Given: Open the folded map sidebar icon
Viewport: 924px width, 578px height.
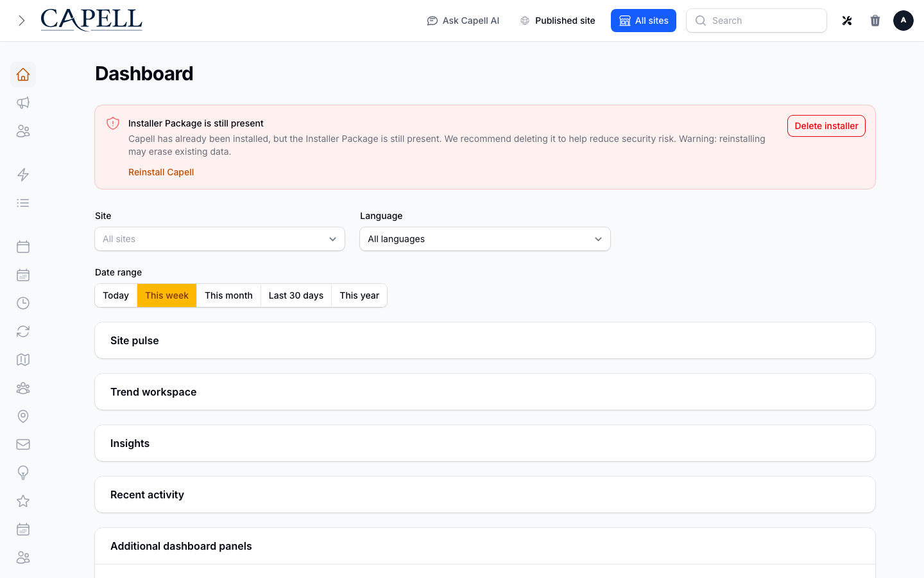Looking at the screenshot, I should (x=23, y=360).
